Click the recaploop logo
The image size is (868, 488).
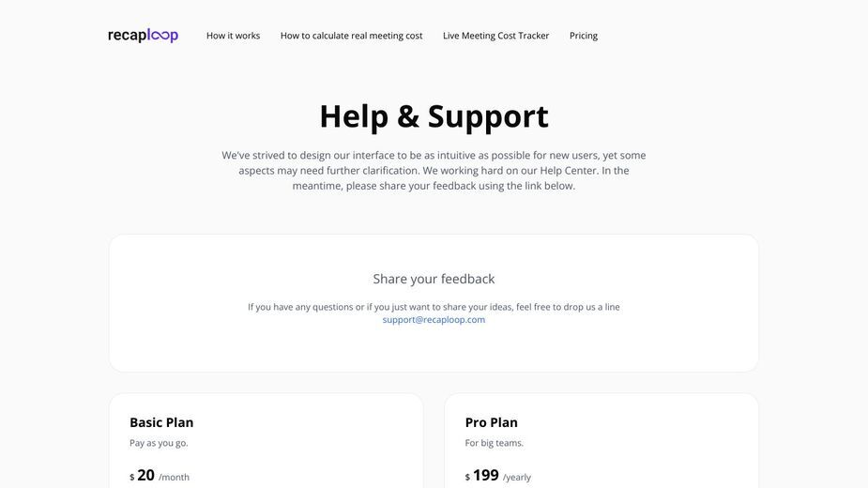click(x=143, y=36)
